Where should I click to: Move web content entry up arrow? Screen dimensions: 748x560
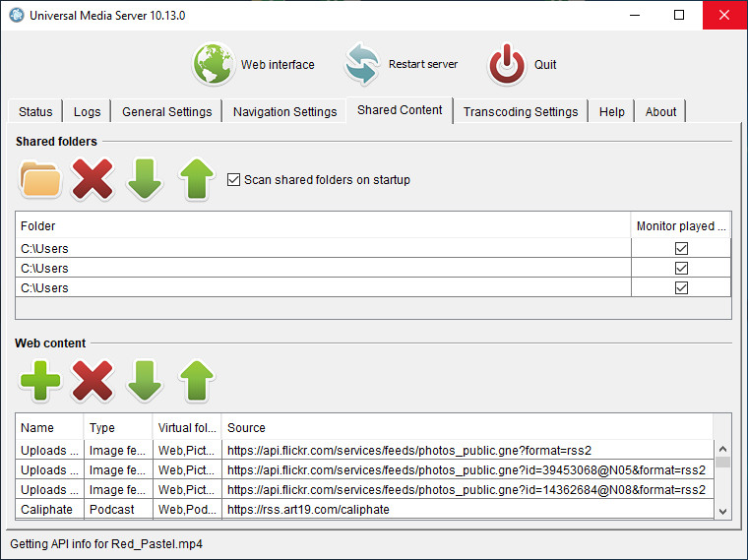(197, 381)
